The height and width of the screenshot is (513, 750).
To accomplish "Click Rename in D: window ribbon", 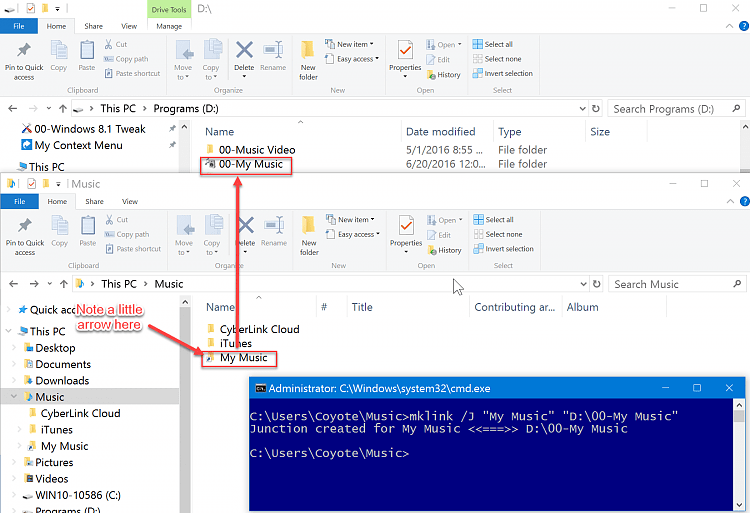I will pos(273,56).
